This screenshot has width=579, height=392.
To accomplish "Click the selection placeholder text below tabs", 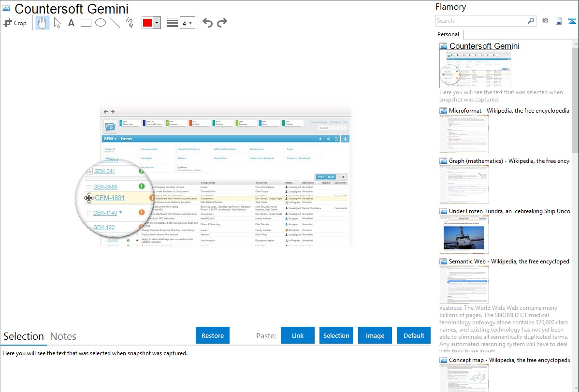I will click(95, 353).
